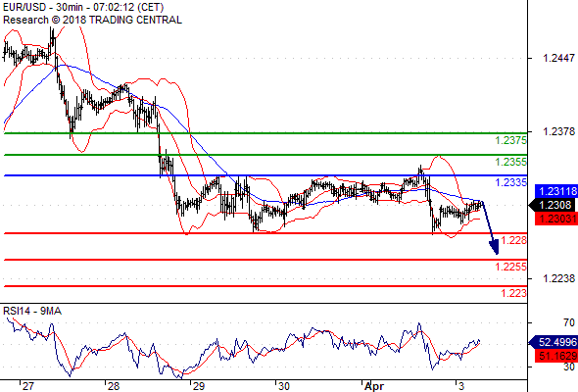Select the 29 date marker on time axis
578x392 pixels.
click(198, 386)
